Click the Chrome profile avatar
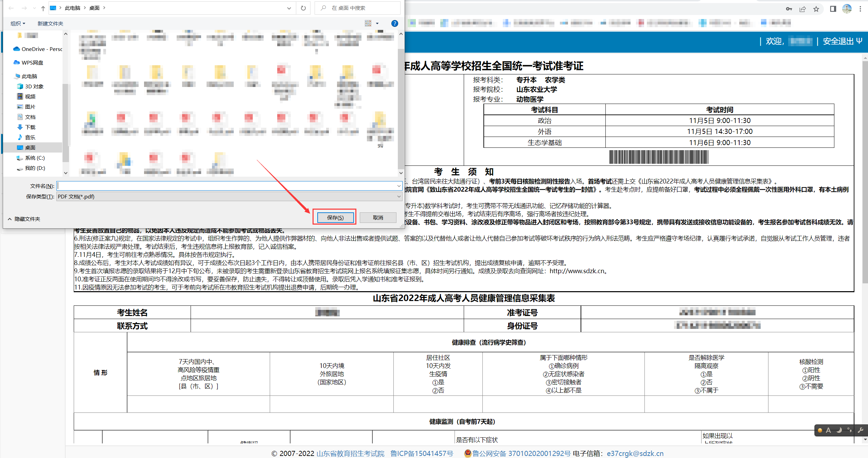 (x=847, y=9)
